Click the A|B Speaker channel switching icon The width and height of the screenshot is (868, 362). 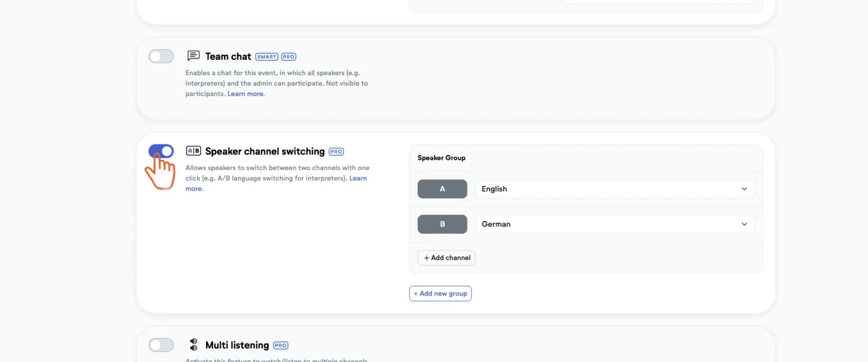[x=193, y=151]
